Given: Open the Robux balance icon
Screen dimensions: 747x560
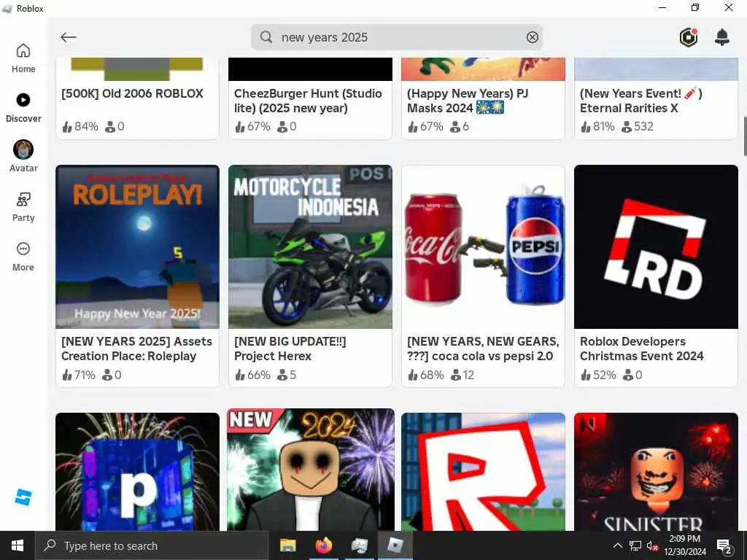Looking at the screenshot, I should click(x=689, y=37).
